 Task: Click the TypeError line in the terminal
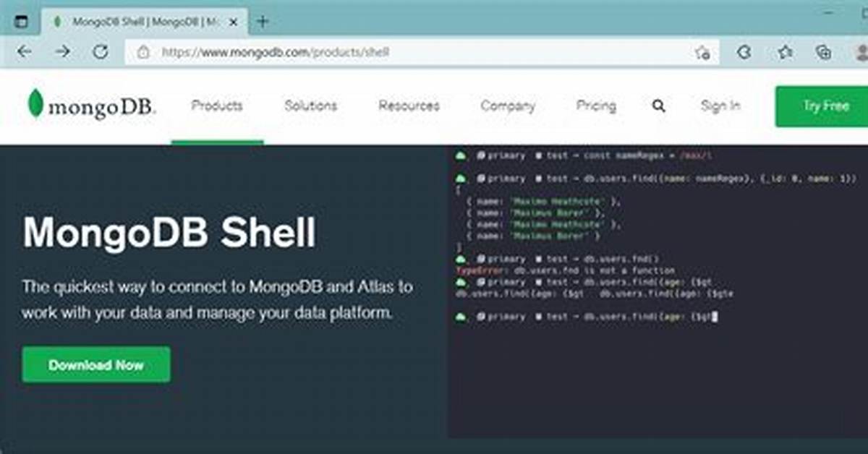pyautogui.click(x=566, y=270)
